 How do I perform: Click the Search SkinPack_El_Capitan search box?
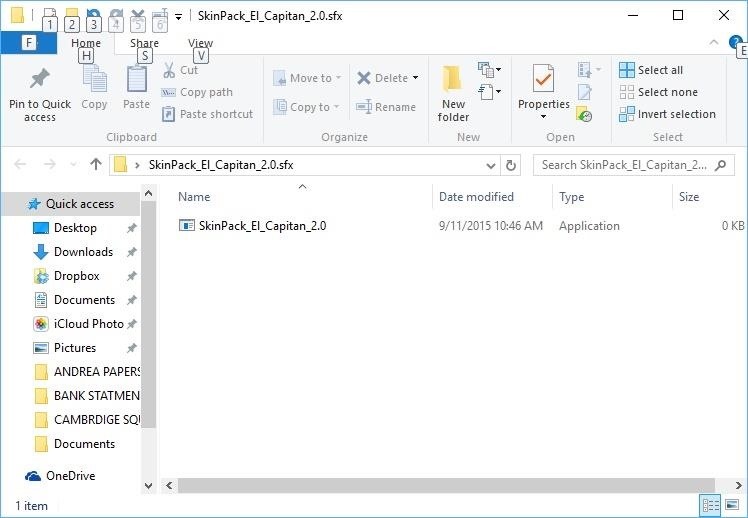(x=625, y=165)
